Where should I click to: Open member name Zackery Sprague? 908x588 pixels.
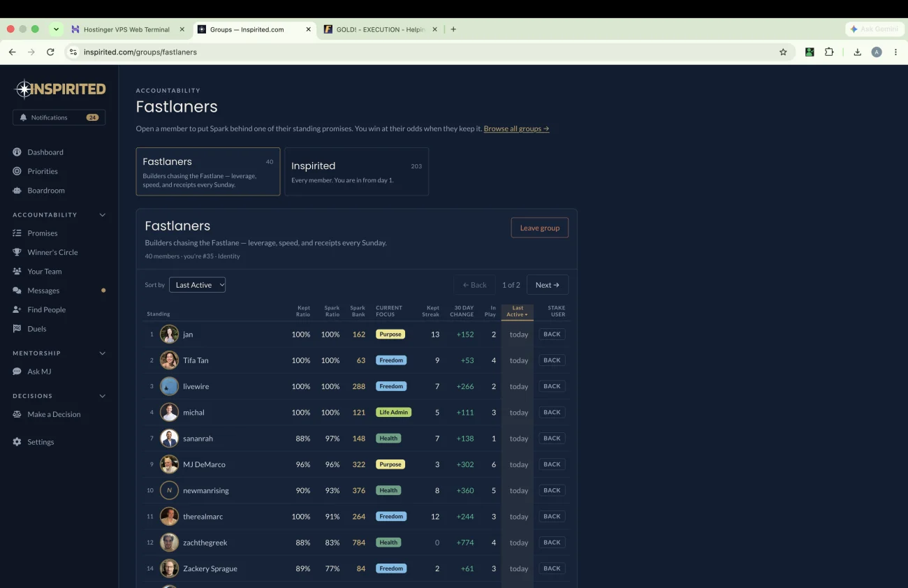point(210,568)
